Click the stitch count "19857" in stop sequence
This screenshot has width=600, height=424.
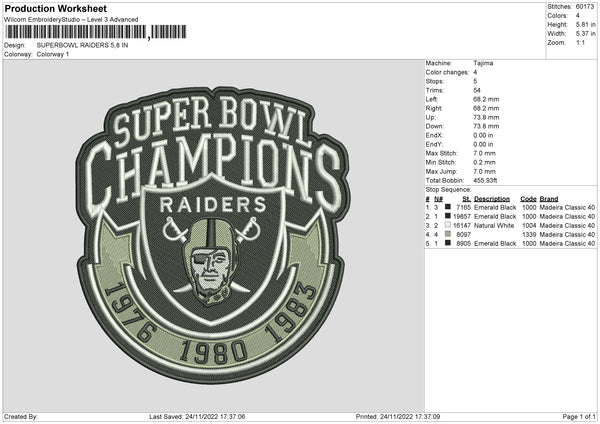click(462, 217)
